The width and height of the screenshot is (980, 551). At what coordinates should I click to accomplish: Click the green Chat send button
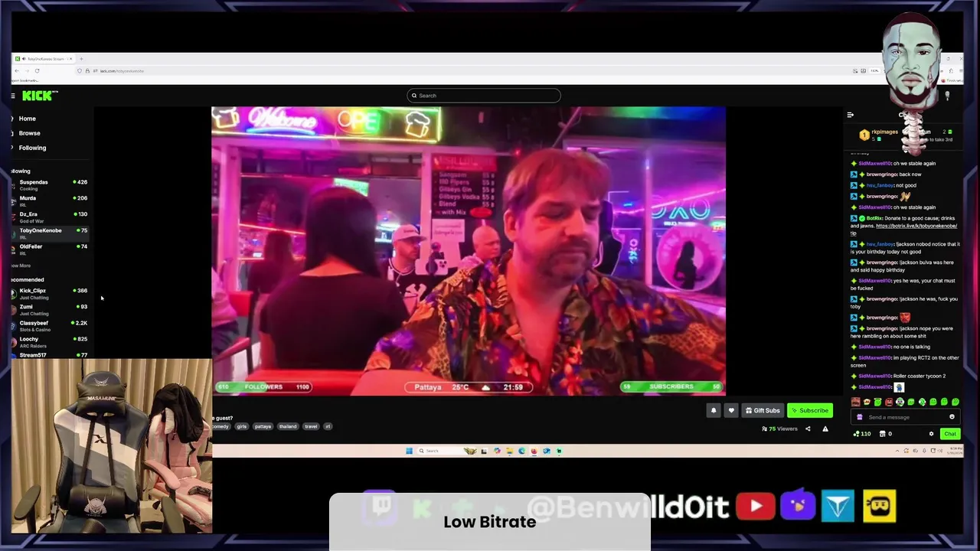tap(950, 434)
